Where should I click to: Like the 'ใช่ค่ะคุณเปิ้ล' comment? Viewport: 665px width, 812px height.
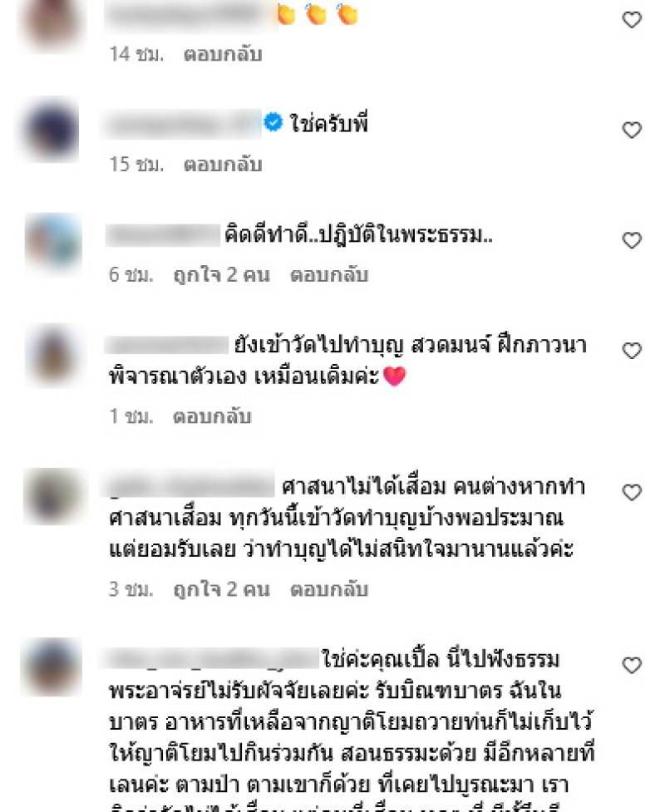click(632, 665)
